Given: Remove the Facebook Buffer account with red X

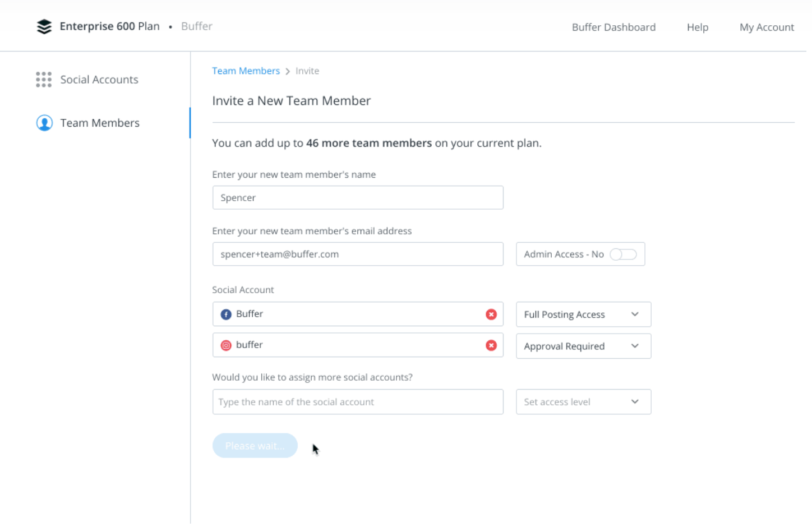Looking at the screenshot, I should tap(491, 315).
